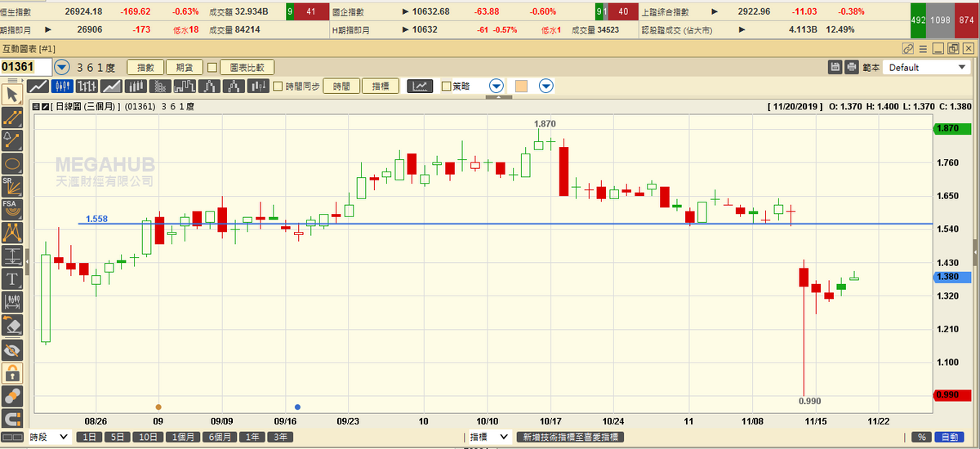980x449 pixels.
Task: Select the text annotation T tool
Action: (12, 279)
